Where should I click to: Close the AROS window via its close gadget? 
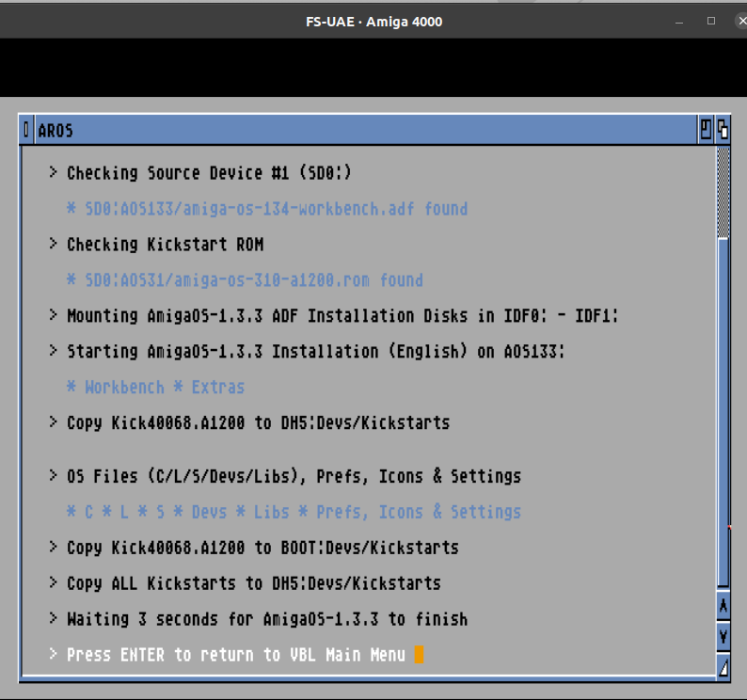[26, 130]
